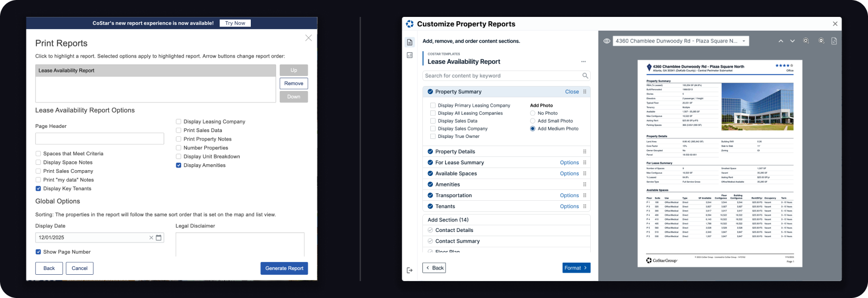Go to next preview page with down chevron
Screen dimensions: 868x298
tap(792, 41)
